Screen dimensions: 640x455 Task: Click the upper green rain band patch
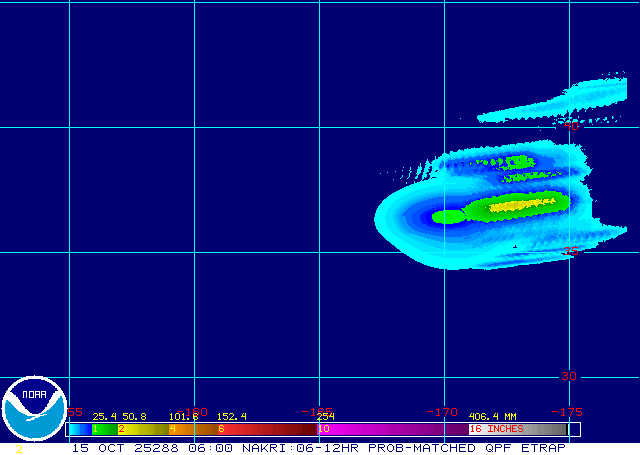coord(516,161)
